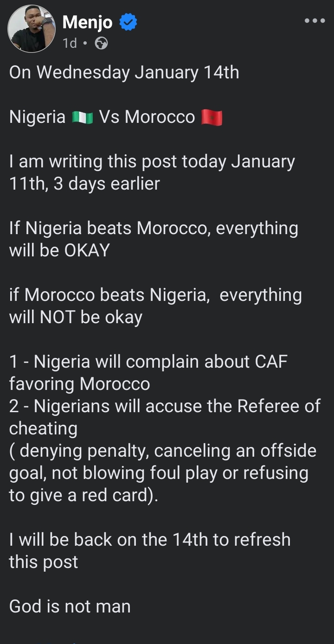Viewport: 334px width, 644px height.
Task: Open Menjo's profile picture
Action: click(32, 29)
